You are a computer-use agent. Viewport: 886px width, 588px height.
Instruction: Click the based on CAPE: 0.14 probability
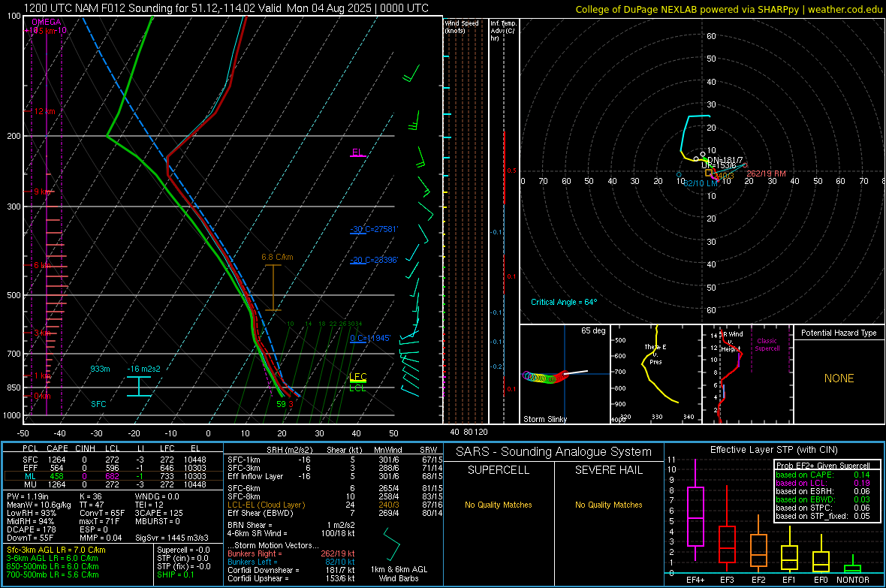[822, 475]
